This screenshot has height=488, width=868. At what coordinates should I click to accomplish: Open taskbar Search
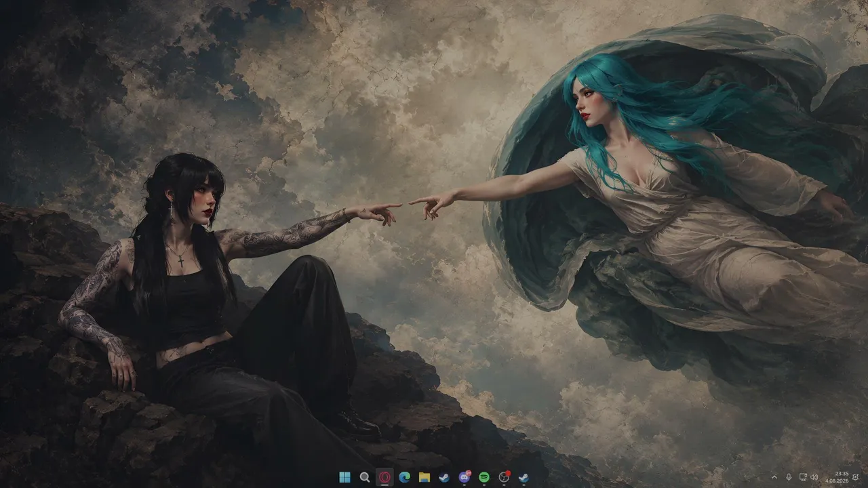tap(365, 477)
